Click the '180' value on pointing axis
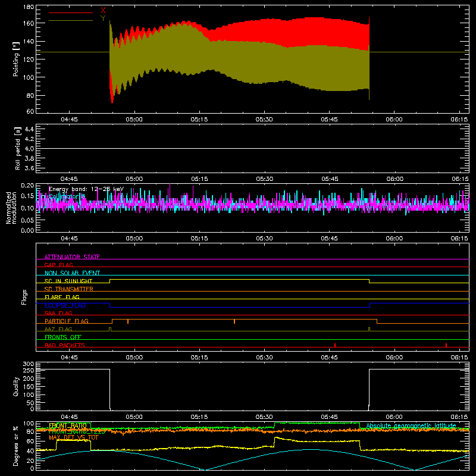The width and height of the screenshot is (476, 476). tap(29, 7)
